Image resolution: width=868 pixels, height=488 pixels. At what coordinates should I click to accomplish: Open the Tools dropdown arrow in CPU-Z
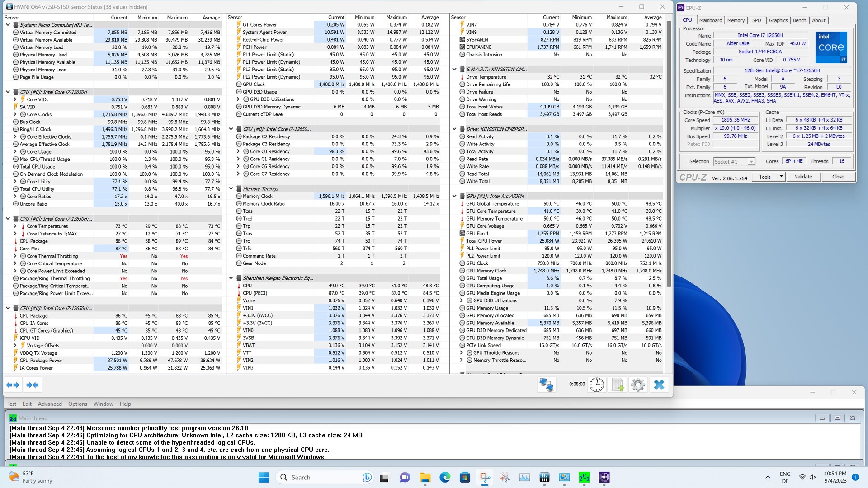click(781, 177)
